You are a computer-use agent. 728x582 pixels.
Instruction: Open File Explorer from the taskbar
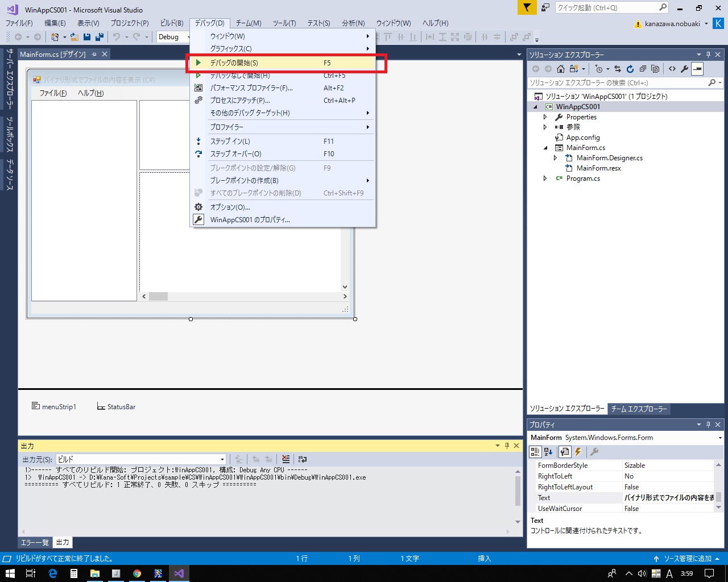tap(95, 573)
